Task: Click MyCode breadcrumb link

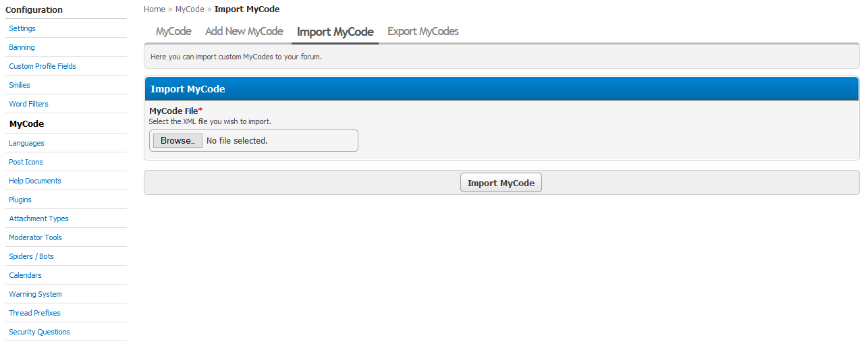Action: tap(190, 9)
